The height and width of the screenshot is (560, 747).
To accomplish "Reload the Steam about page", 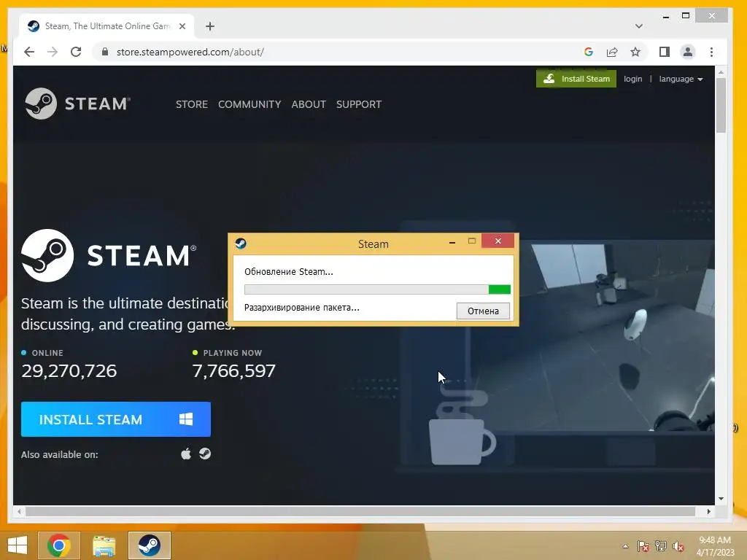I will pos(76,52).
